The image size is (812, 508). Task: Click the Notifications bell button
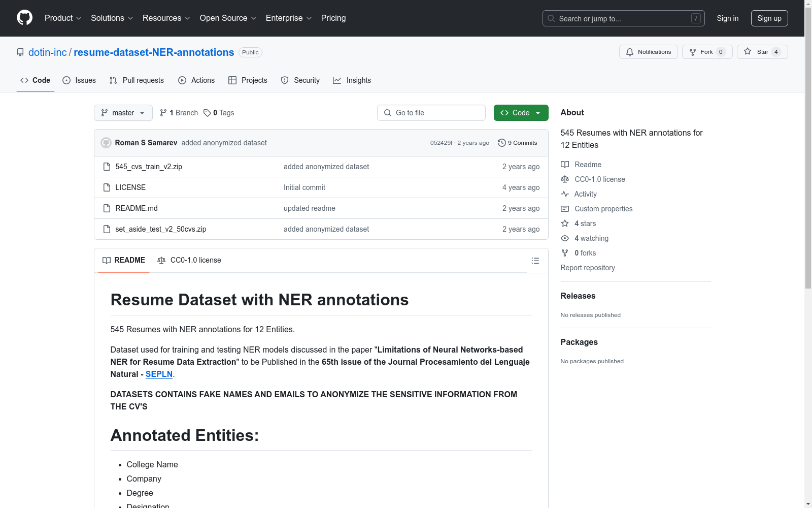tap(648, 52)
